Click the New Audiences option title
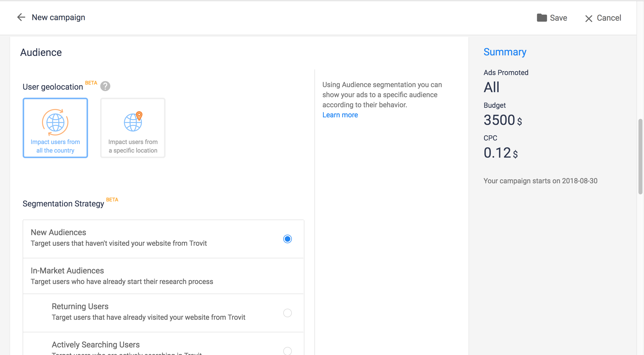644x355 pixels. (x=58, y=232)
